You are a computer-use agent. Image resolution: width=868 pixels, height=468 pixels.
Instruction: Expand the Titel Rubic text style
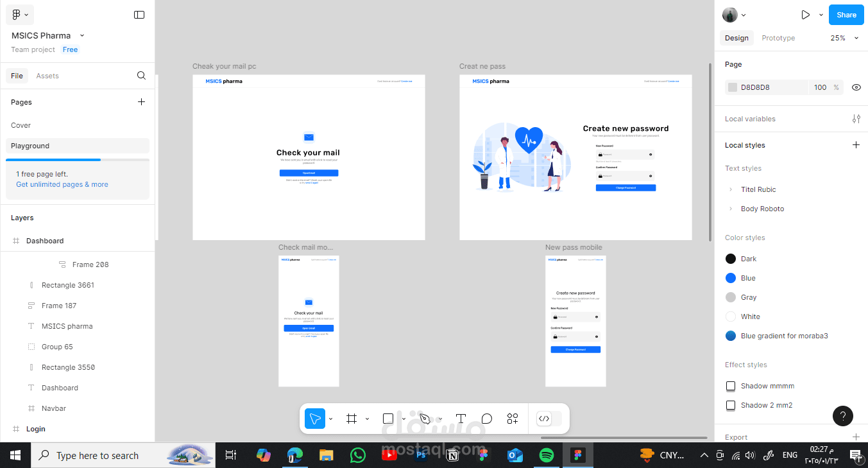click(731, 189)
